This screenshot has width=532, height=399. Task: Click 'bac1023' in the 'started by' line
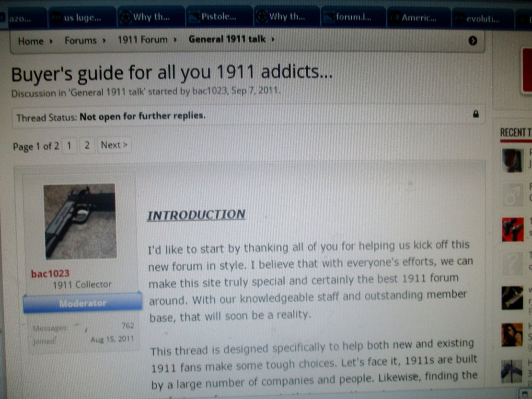click(x=209, y=91)
